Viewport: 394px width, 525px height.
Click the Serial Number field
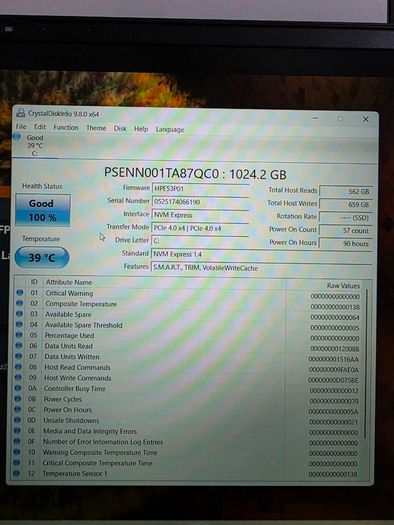(200, 202)
